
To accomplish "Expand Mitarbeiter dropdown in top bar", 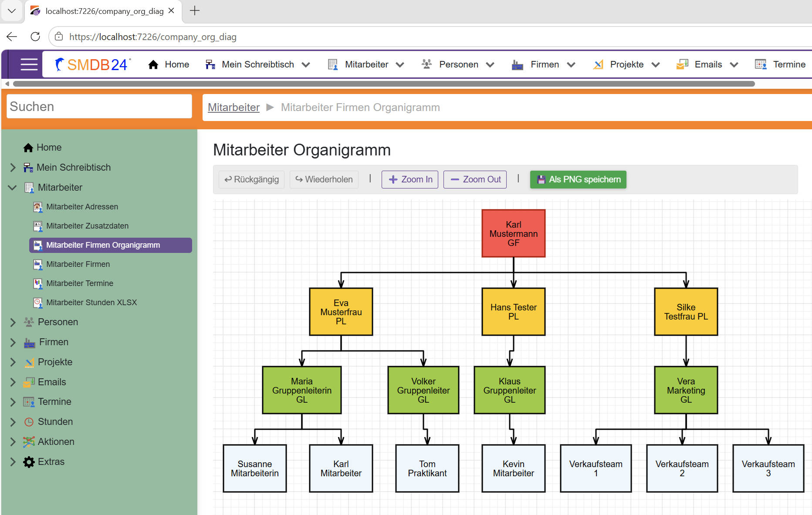I will click(x=400, y=65).
